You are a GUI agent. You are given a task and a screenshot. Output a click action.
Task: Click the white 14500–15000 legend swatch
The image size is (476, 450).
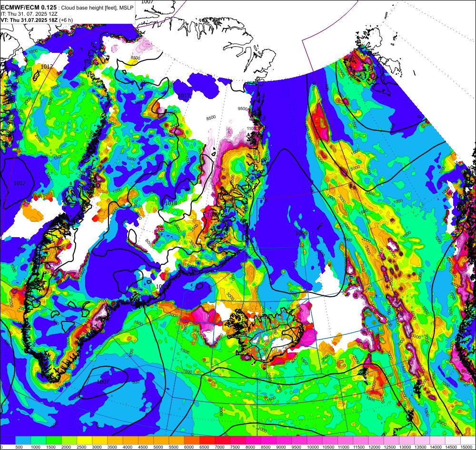(x=453, y=440)
